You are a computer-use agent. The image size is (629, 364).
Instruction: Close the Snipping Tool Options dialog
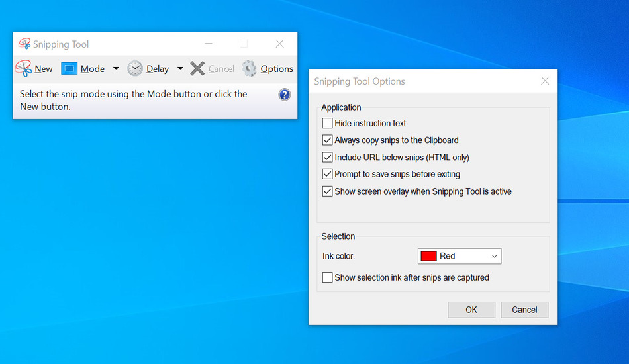pos(545,81)
